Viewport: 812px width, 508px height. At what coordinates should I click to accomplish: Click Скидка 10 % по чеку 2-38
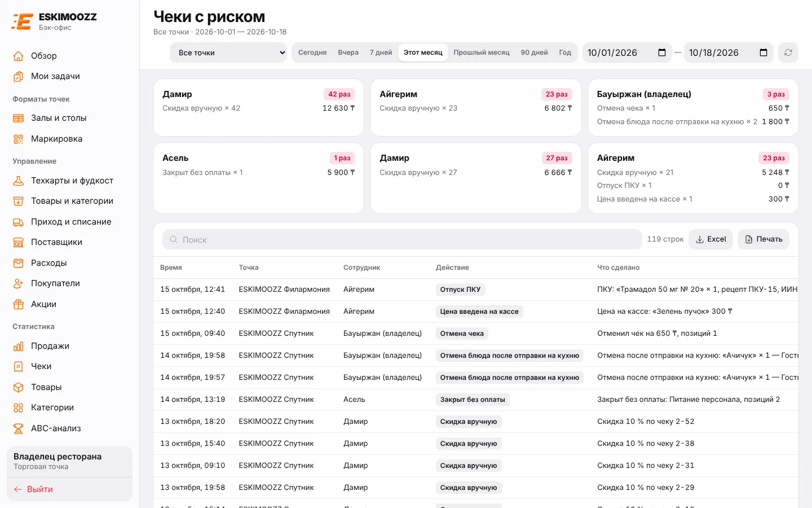(646, 444)
